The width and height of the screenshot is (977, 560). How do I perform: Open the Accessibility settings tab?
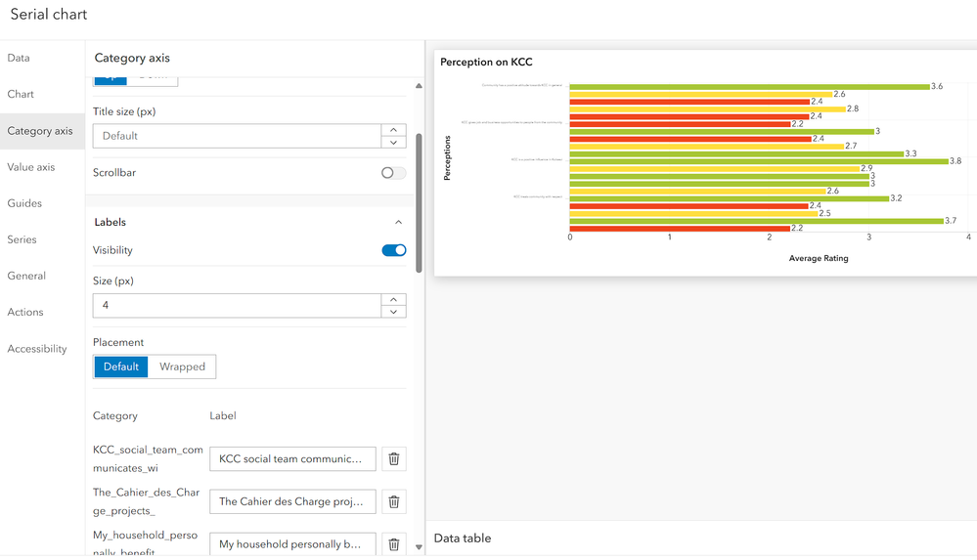coord(37,349)
